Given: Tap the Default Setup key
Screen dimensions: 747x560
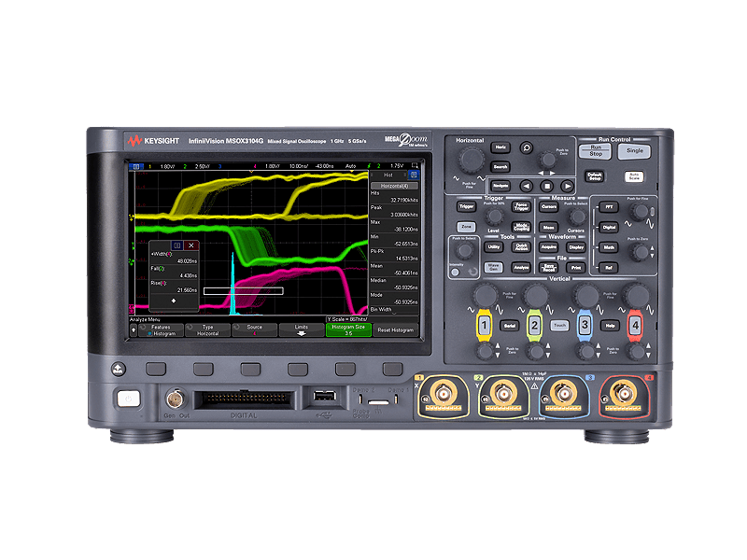Looking at the screenshot, I should 595,176.
